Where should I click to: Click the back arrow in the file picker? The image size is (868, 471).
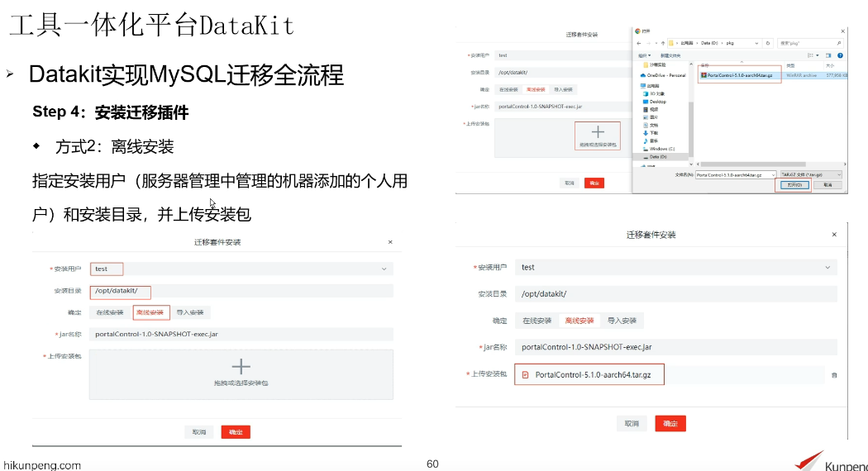tap(639, 43)
